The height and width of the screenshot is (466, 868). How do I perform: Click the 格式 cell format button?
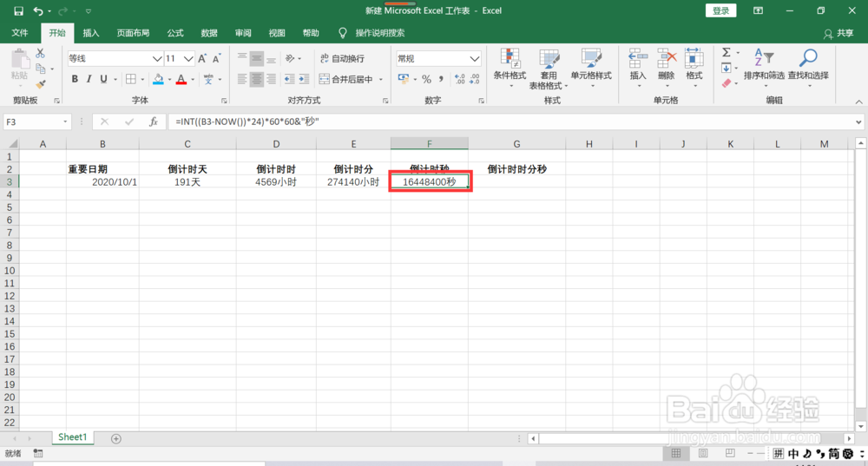click(x=694, y=67)
